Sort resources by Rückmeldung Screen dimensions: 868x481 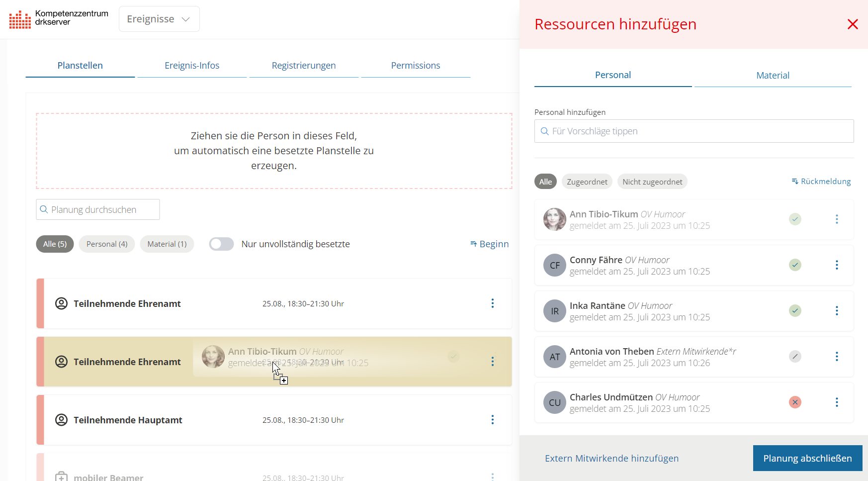[821, 182]
